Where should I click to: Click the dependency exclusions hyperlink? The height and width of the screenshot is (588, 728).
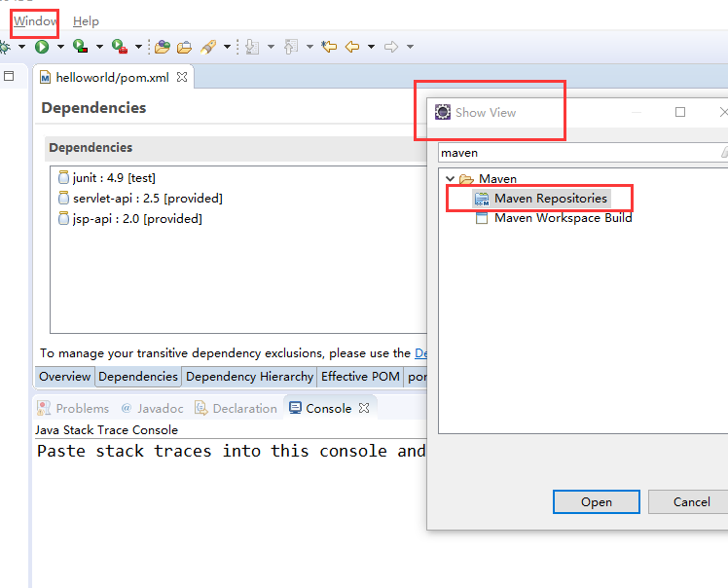click(420, 353)
